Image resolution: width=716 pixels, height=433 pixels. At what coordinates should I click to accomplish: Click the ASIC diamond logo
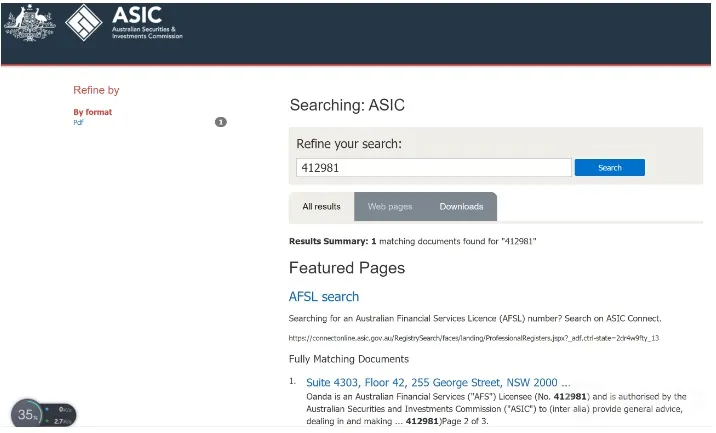84,22
